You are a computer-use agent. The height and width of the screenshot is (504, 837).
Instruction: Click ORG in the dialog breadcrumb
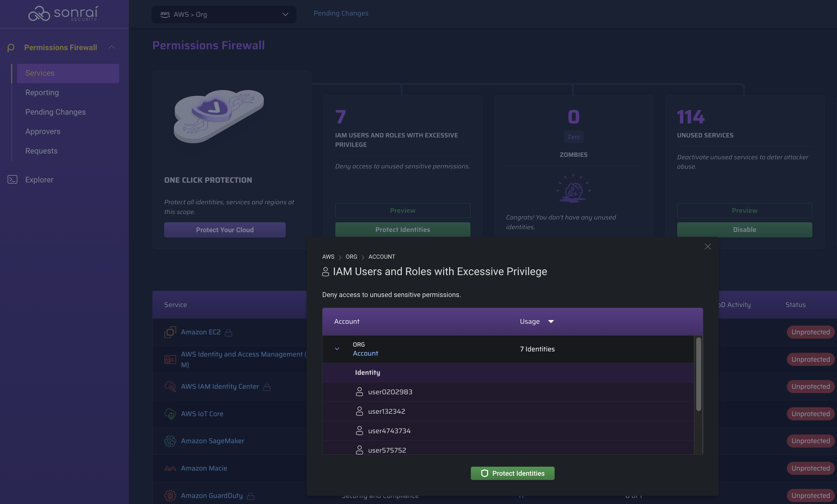(x=351, y=257)
